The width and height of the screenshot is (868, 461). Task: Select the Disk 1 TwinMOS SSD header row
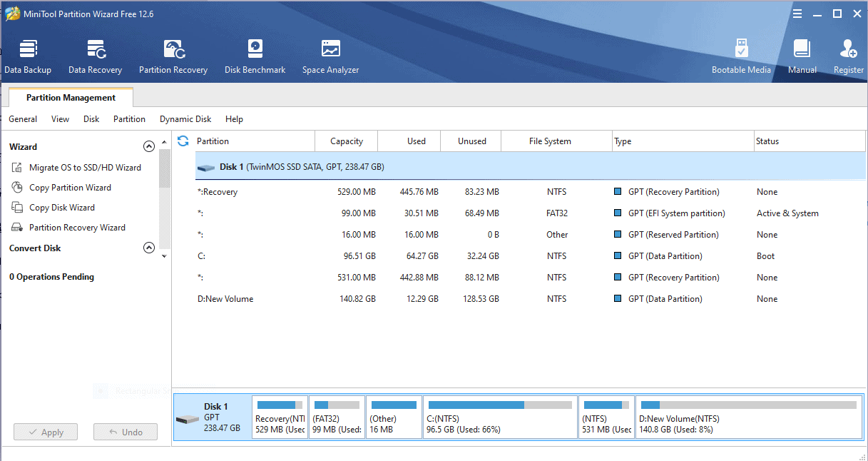(530, 167)
